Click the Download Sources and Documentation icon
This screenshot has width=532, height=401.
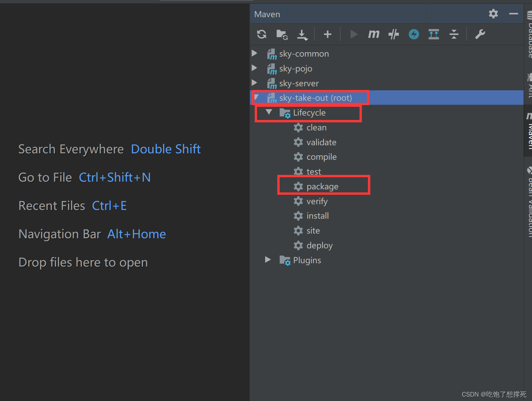point(302,34)
